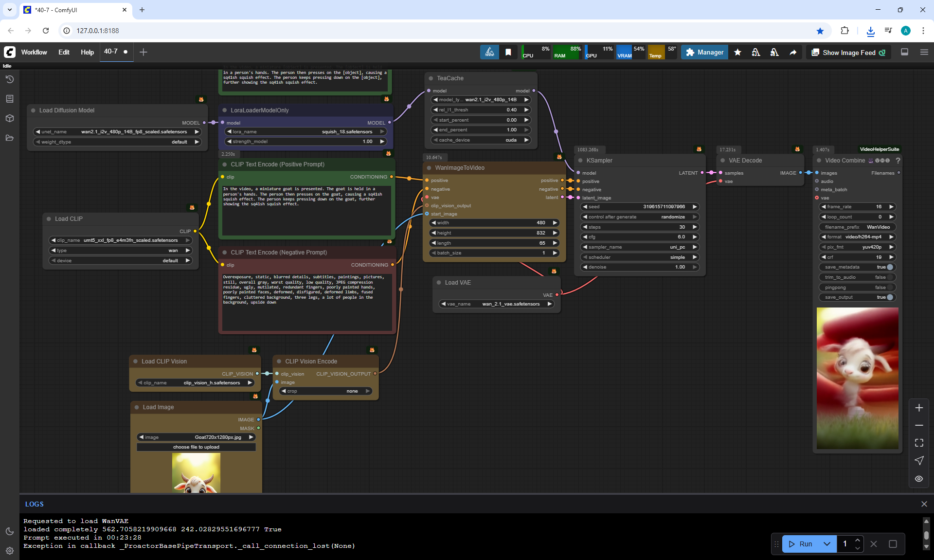Click the Manager button
The image size is (934, 560).
point(704,52)
